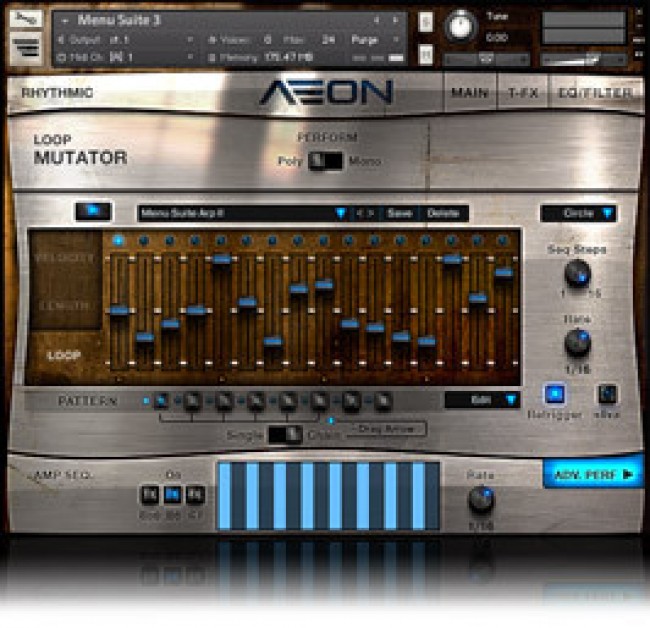Select the first pattern slot button
The height and width of the screenshot is (628, 650).
[160, 401]
